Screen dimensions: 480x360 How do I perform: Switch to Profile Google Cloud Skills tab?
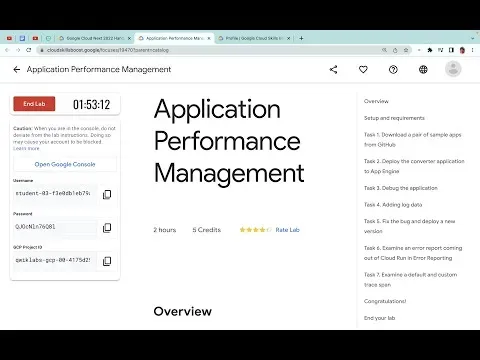254,38
